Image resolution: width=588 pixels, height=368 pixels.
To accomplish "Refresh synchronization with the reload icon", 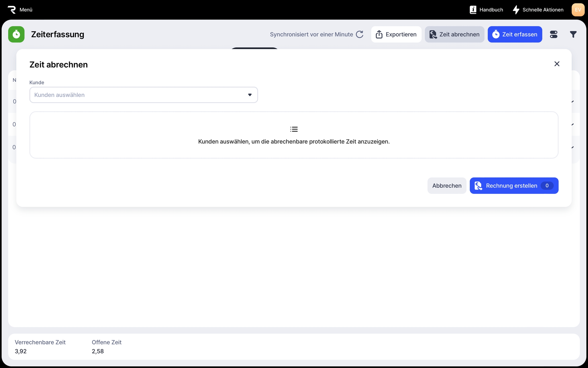I will 360,34.
